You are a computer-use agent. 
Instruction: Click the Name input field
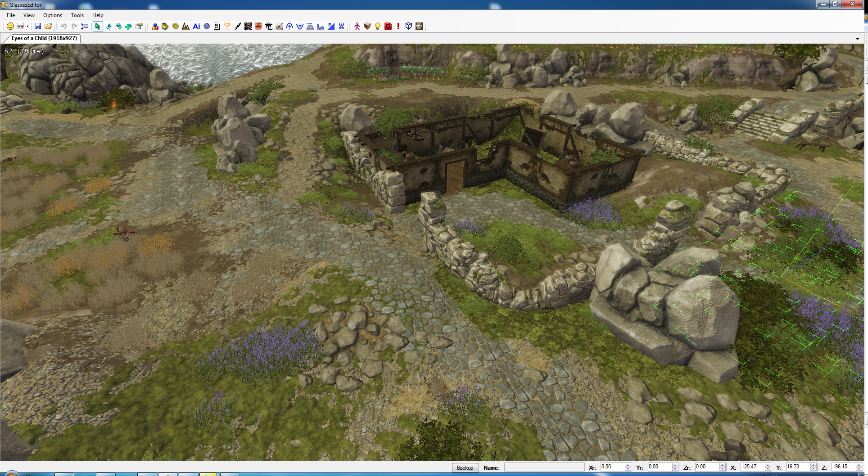pyautogui.click(x=544, y=467)
